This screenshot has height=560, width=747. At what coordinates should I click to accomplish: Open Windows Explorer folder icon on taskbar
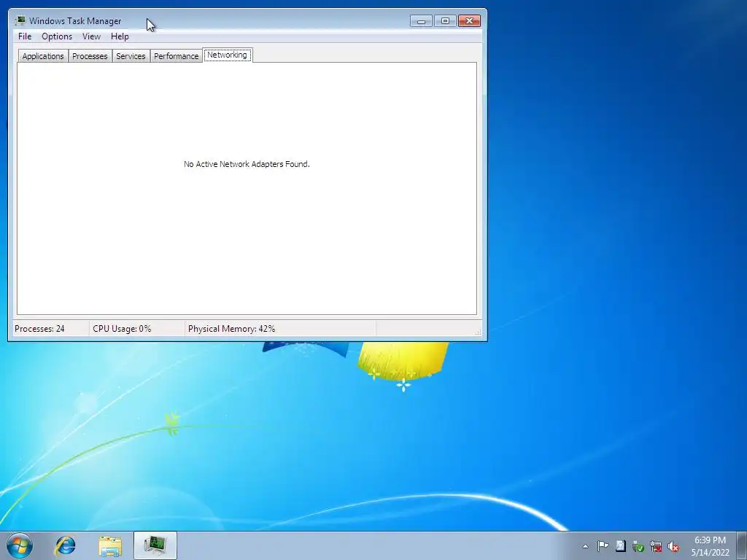pyautogui.click(x=110, y=545)
